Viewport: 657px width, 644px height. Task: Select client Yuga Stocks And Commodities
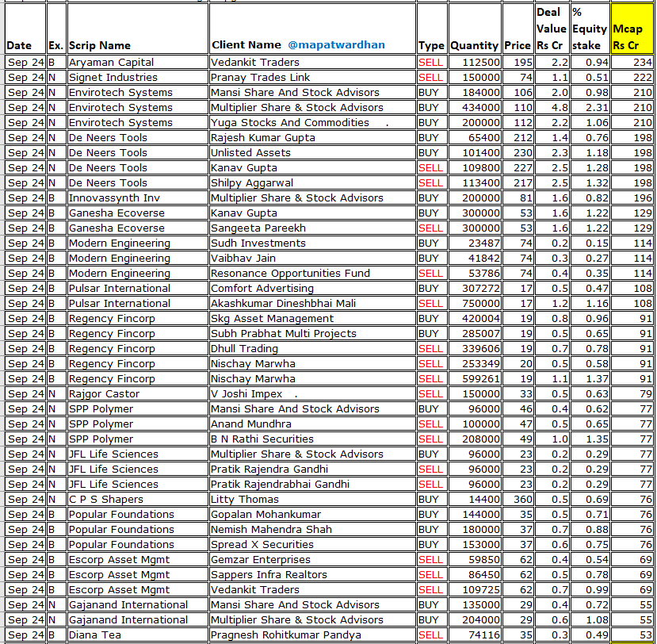(x=312, y=122)
